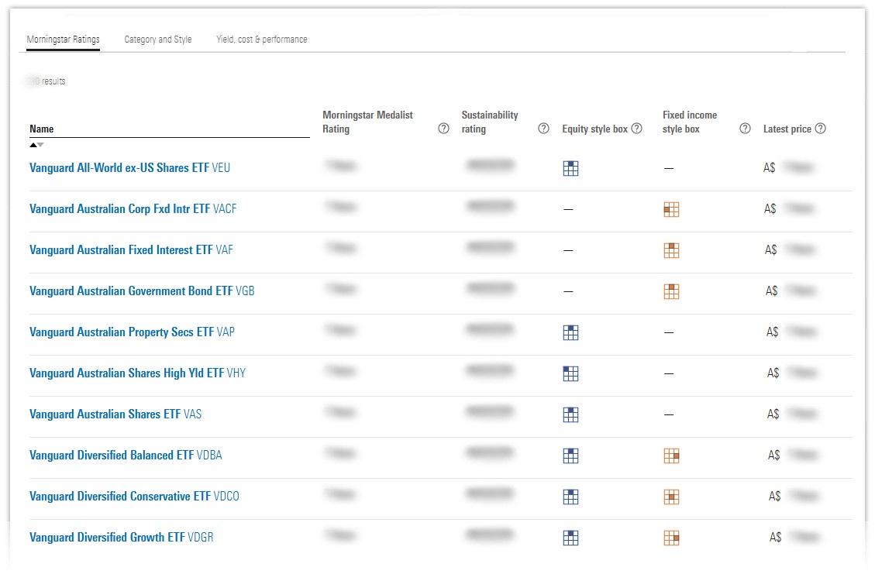The width and height of the screenshot is (875, 588).
Task: Click the Morningstar Medalist Rating column header
Action: 367,122
